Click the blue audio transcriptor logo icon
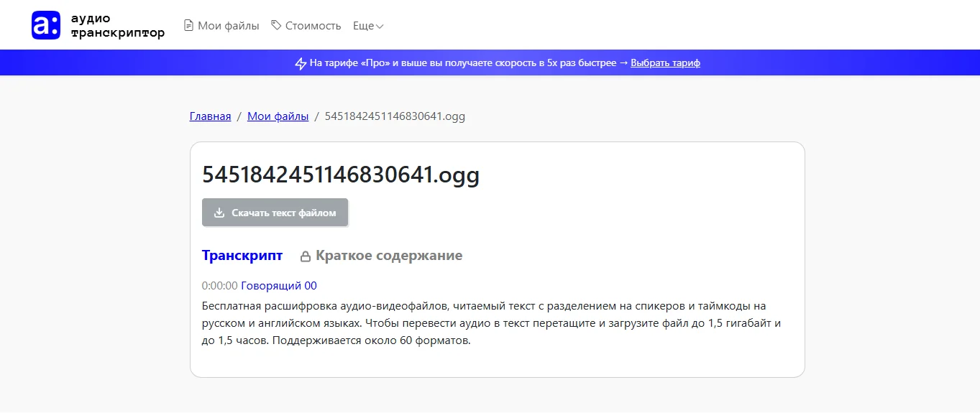The image size is (980, 413). pos(46,25)
